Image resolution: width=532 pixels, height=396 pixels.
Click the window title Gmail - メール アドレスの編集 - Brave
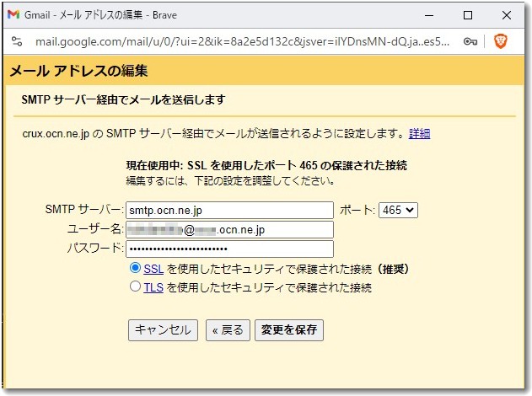pyautogui.click(x=100, y=15)
